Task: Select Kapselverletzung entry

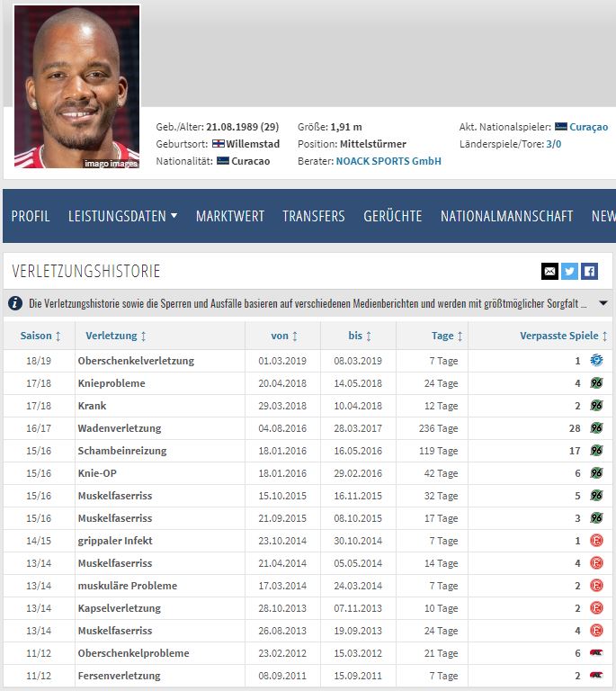Action: pyautogui.click(x=119, y=608)
